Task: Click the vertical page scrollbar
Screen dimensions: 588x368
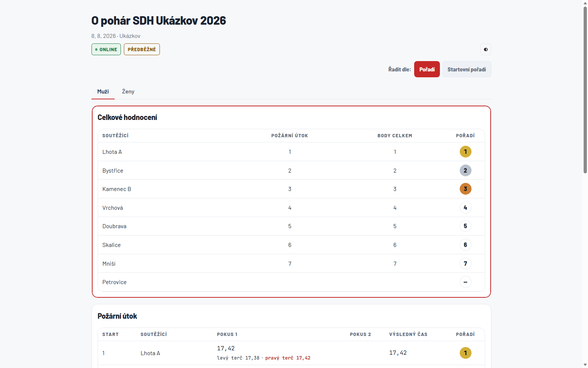Action: 585,90
